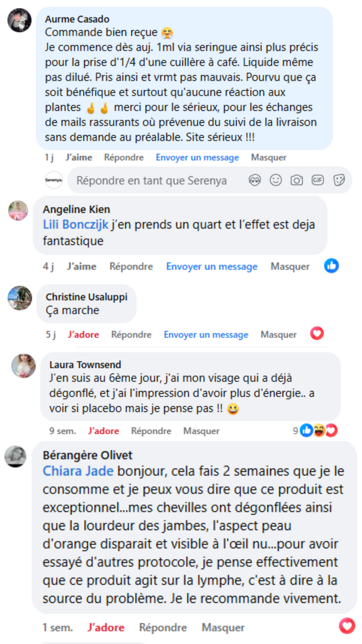Image resolution: width=362 pixels, height=644 pixels.
Task: Insert an avatar sticker in the reply box
Action: coord(255,180)
